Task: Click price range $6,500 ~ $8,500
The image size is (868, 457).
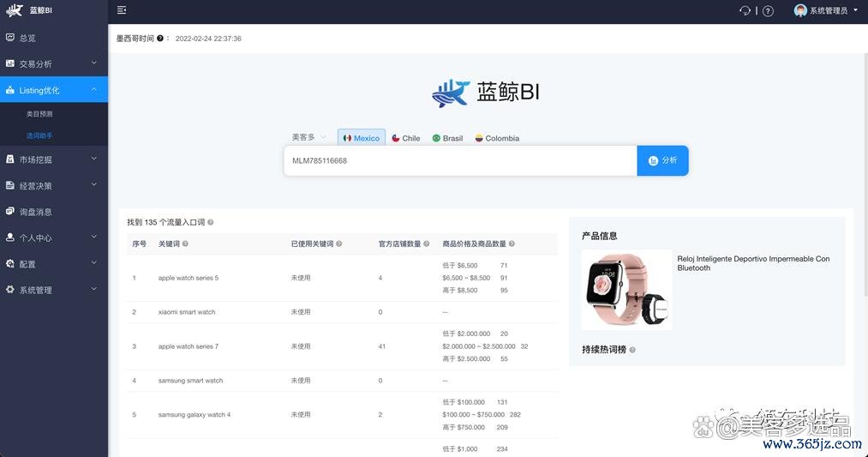Action: tap(466, 278)
